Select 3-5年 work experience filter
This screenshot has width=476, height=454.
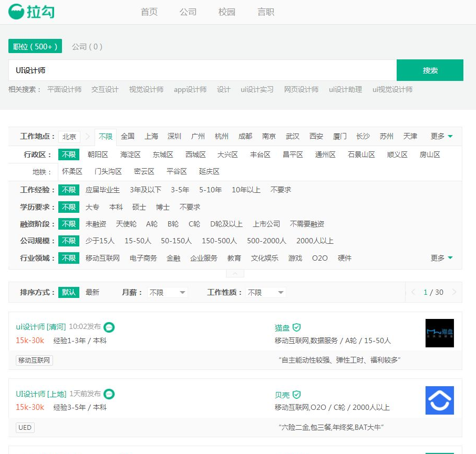180,190
